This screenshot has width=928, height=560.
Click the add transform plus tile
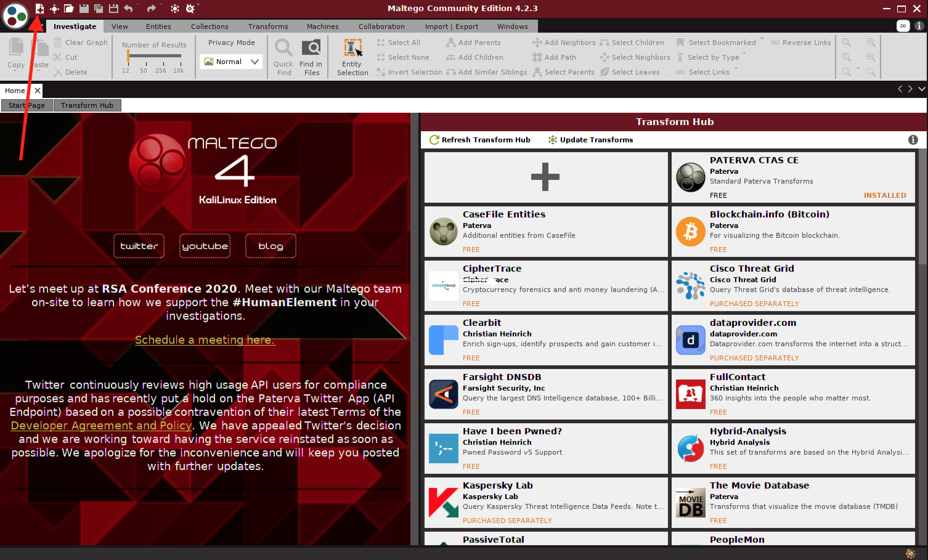point(545,177)
